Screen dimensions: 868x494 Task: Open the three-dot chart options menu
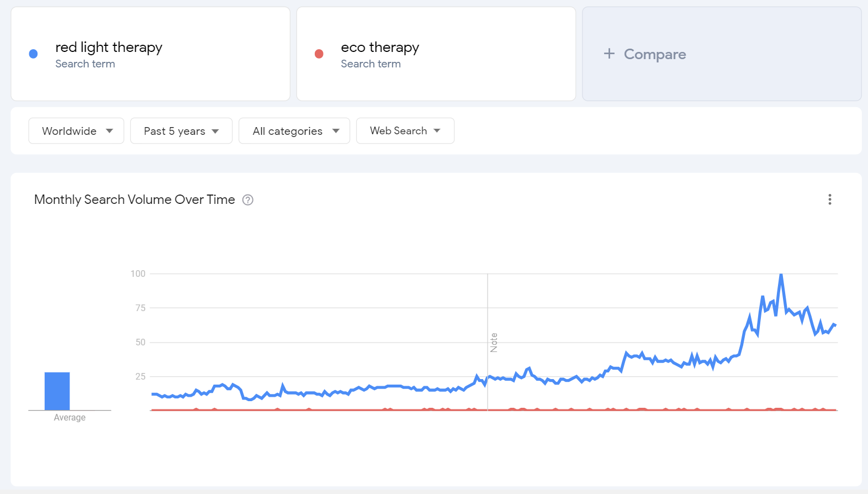829,199
